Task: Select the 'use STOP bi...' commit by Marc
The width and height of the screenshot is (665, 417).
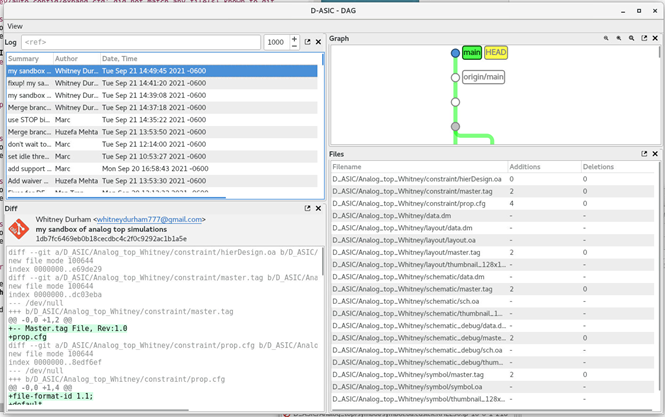Action: (28, 120)
